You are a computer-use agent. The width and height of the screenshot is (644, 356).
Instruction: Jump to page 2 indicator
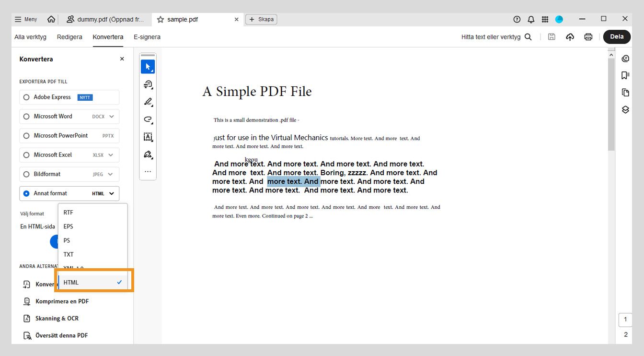[625, 335]
